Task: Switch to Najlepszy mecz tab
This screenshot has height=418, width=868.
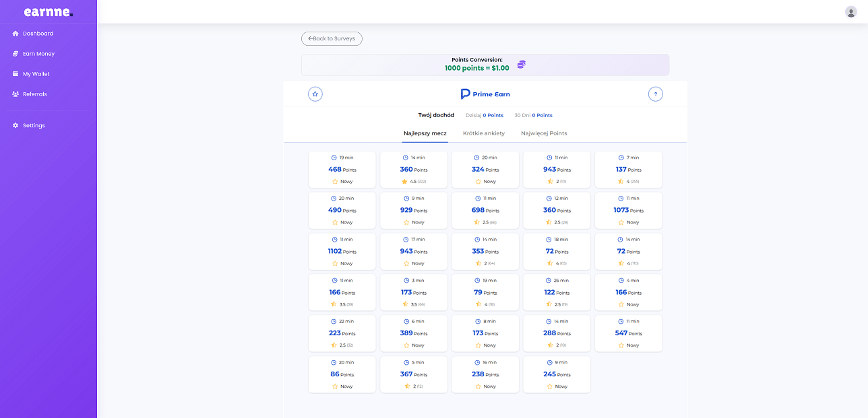Action: [x=425, y=133]
